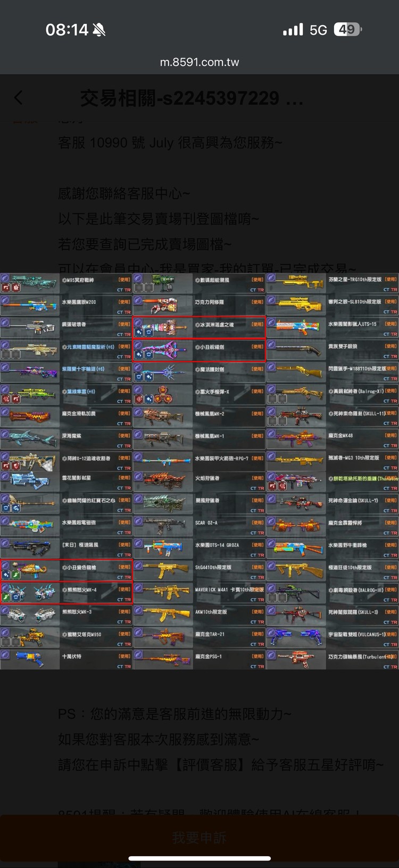The image size is (399, 868).
Task: Tap the 死神闇獄闇羅 (SKULL-3) item name
Action: pos(353,612)
